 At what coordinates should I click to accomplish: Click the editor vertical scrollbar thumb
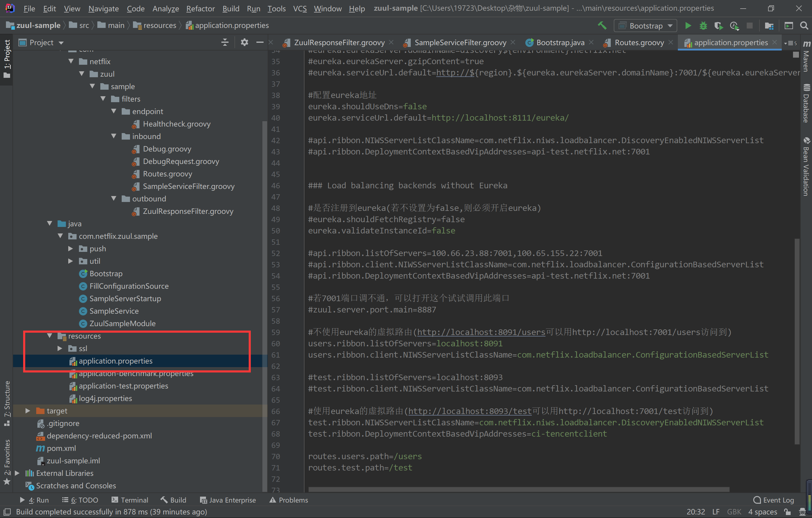797,342
